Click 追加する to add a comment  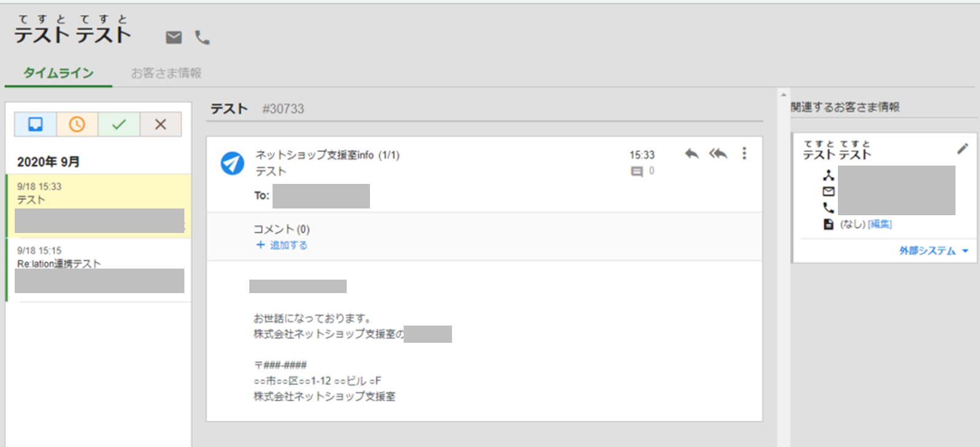point(282,245)
